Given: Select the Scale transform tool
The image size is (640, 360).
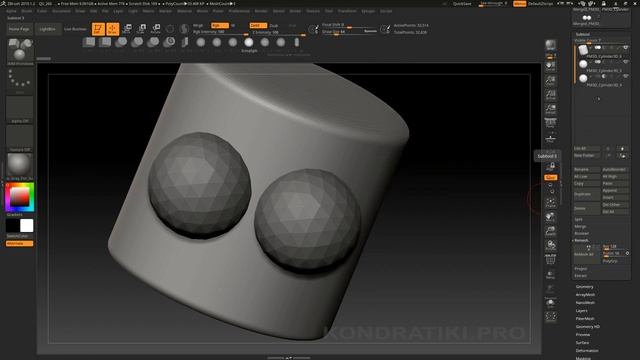Looking at the screenshot, I should point(141,29).
